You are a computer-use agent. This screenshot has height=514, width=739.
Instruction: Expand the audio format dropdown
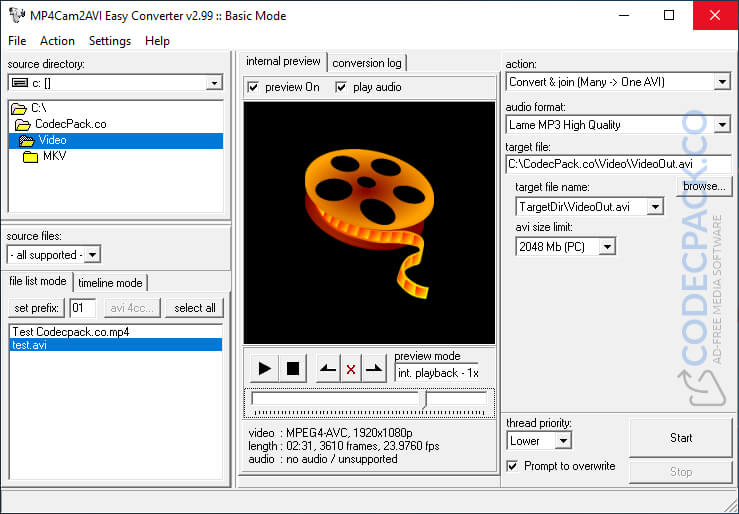click(x=722, y=125)
